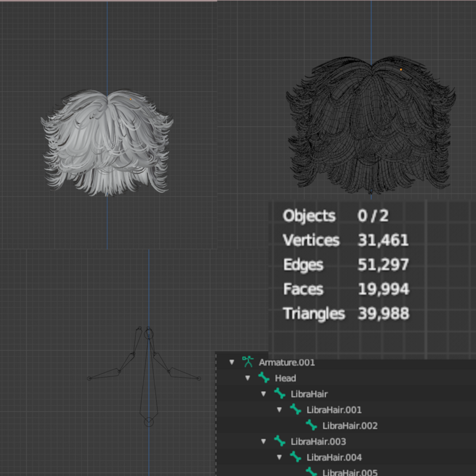The height and width of the screenshot is (476, 476).
Task: Click the right outermost bone tip circle
Action: 199,378
